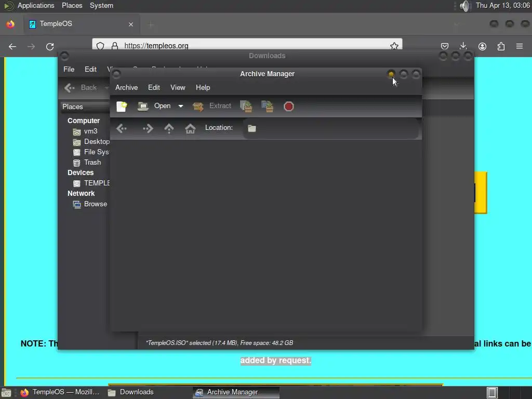Select Browse Network in the sidebar
Screen dimensions: 532x399
point(90,204)
